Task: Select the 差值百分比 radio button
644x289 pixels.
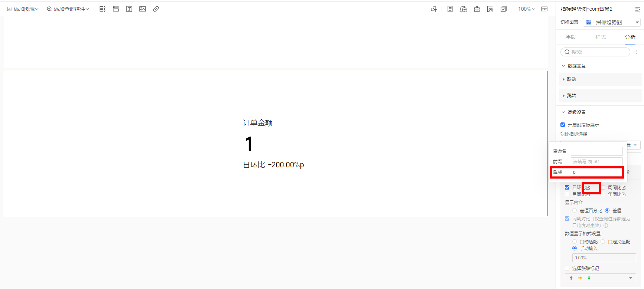Action: click(x=575, y=210)
